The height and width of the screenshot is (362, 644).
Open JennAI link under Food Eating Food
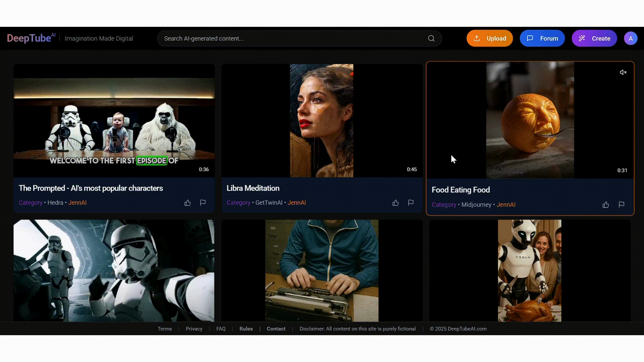(506, 205)
